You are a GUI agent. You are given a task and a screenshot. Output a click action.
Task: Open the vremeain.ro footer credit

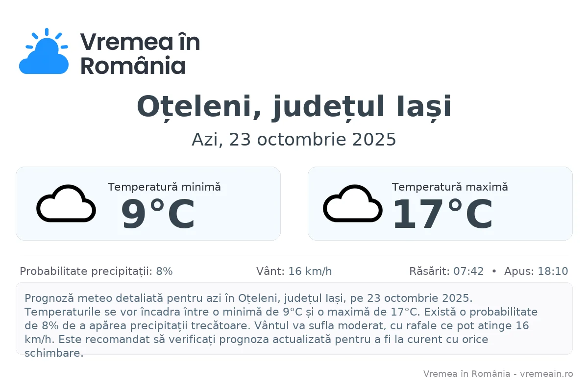(x=498, y=374)
